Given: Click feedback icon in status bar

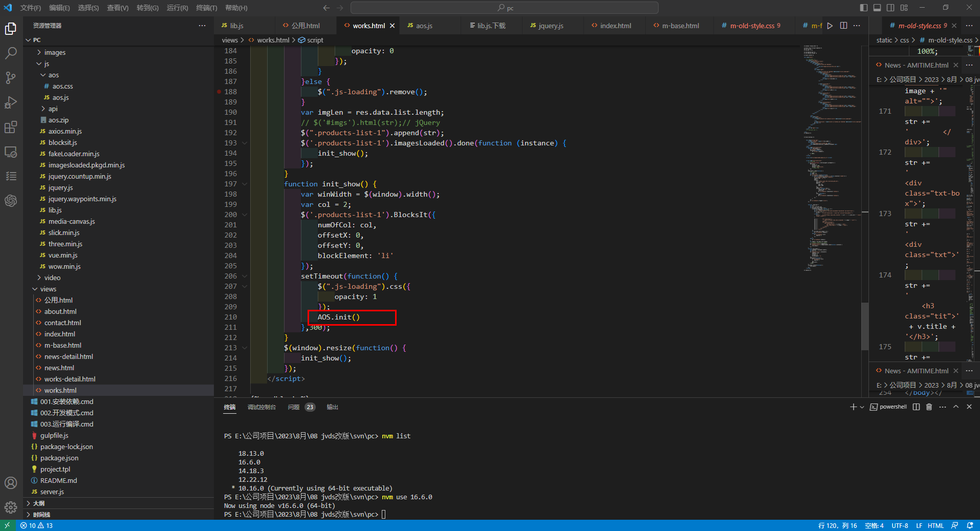Looking at the screenshot, I should [954, 525].
